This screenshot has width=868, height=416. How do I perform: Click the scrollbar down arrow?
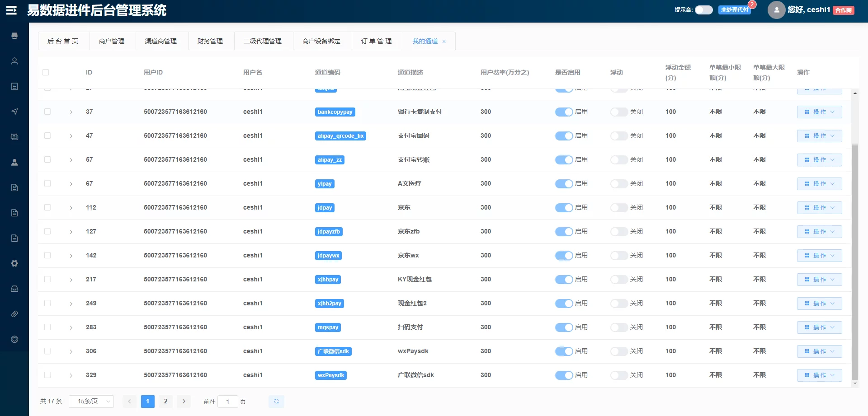(855, 383)
